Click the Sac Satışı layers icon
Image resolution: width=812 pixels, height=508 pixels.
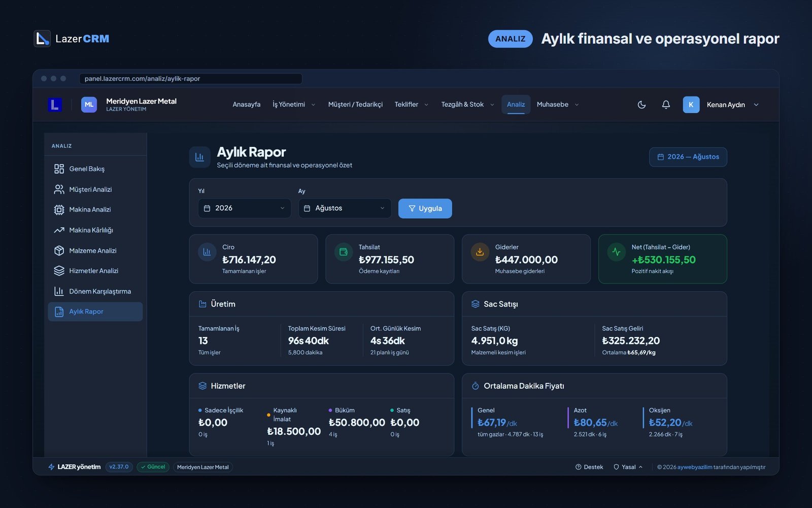click(x=475, y=304)
